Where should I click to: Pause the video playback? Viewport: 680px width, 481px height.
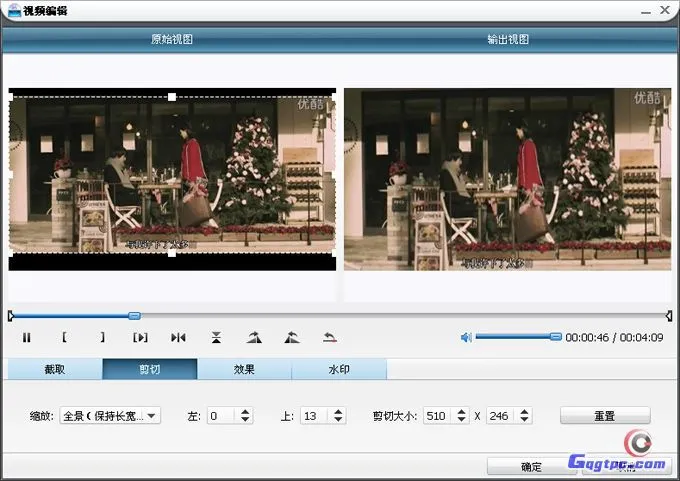click(27, 338)
